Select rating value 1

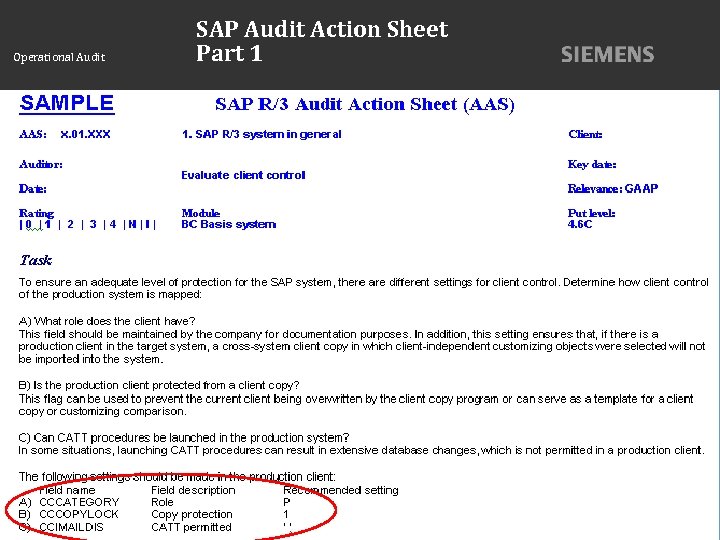tap(48, 225)
